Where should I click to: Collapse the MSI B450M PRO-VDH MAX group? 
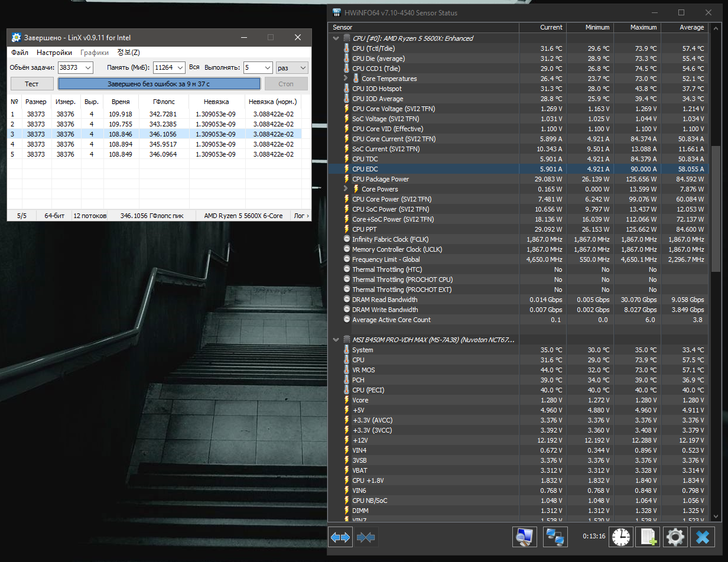336,340
